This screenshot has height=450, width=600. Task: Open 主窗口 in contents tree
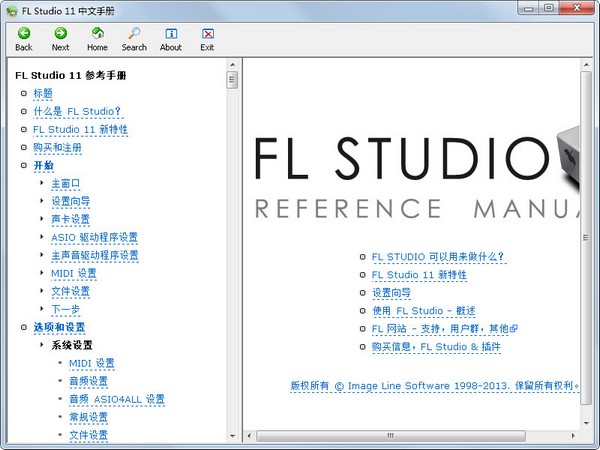click(66, 184)
